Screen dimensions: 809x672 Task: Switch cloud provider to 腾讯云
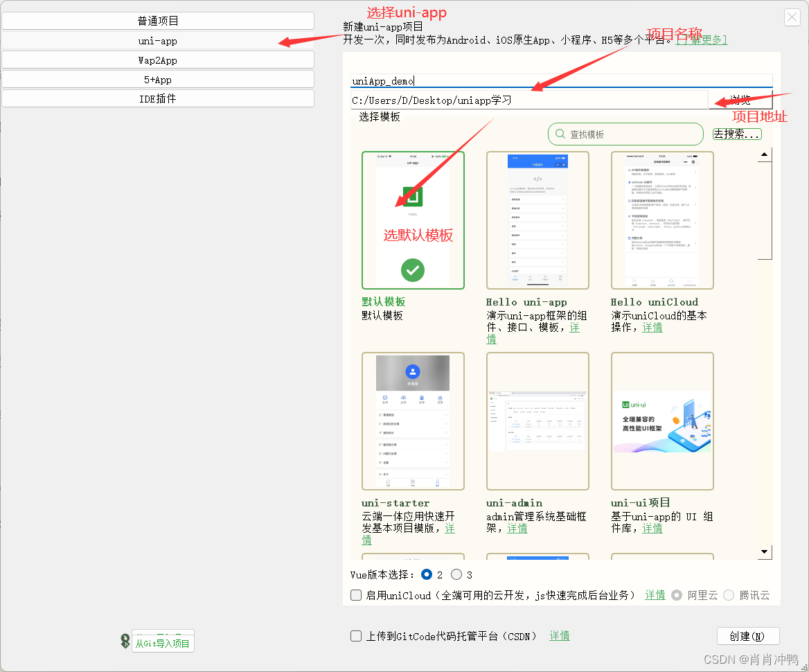pos(728,595)
